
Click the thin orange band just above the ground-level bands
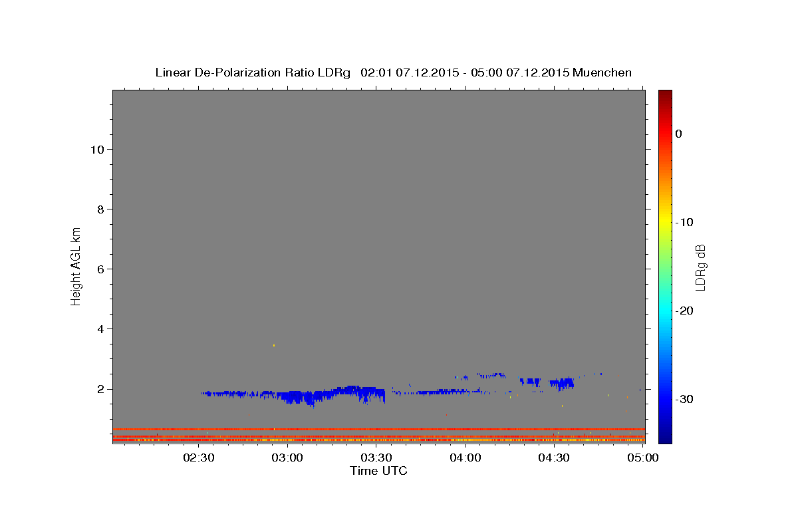tap(378, 429)
